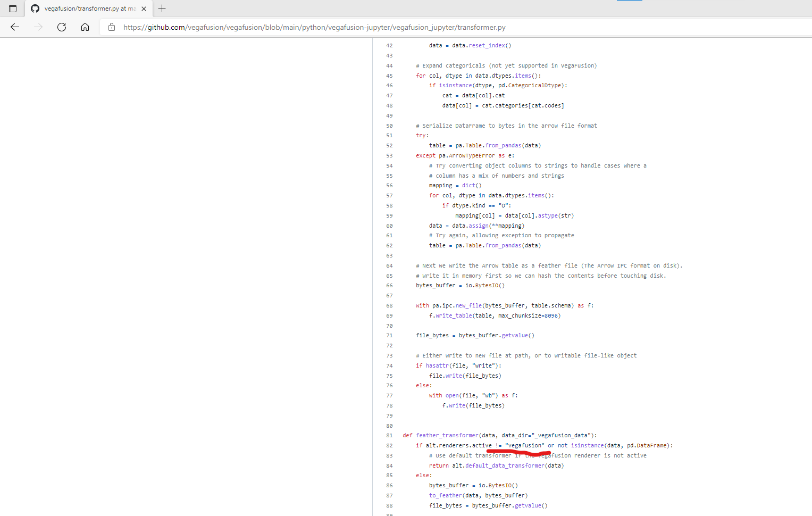The image size is (812, 516).
Task: Open a new browser tab
Action: coord(162,9)
